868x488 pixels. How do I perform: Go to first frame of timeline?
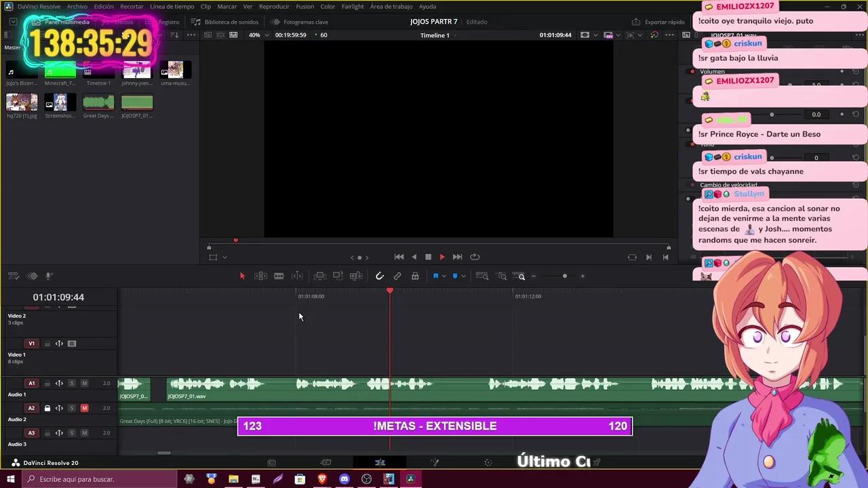[399, 257]
